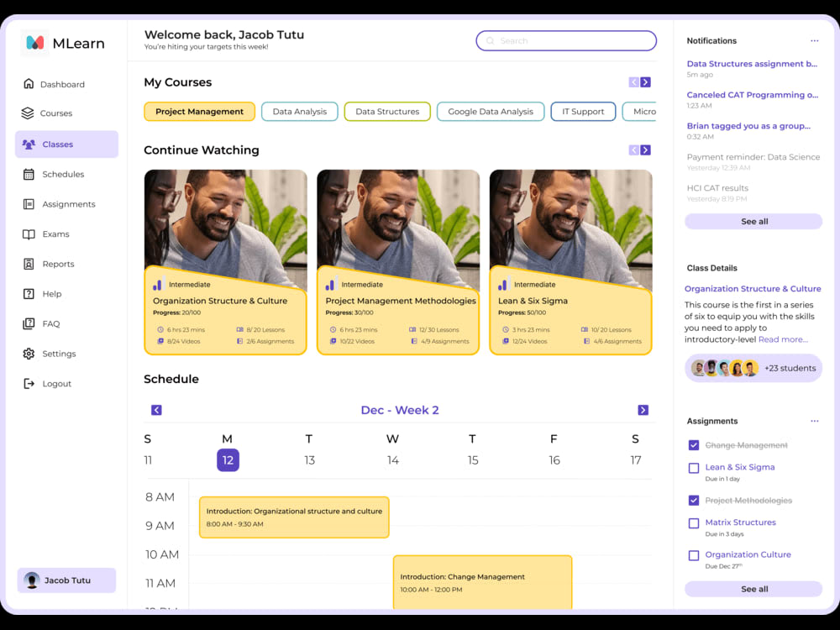This screenshot has width=840, height=630.
Task: Click level bars icon on Project Management Methodologies card
Action: (x=330, y=285)
